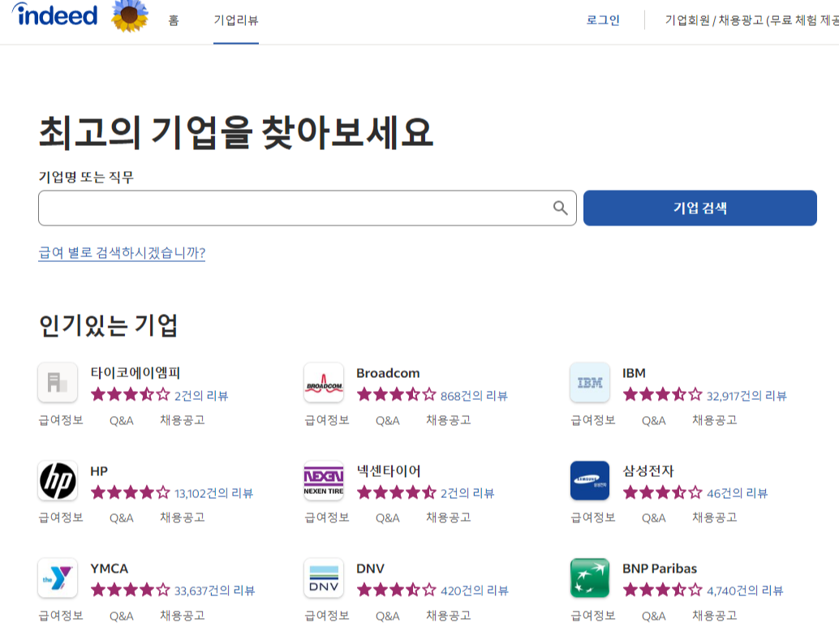The height and width of the screenshot is (644, 839).
Task: Open 타이코에이엠피 placeholder building logo
Action: 58,383
